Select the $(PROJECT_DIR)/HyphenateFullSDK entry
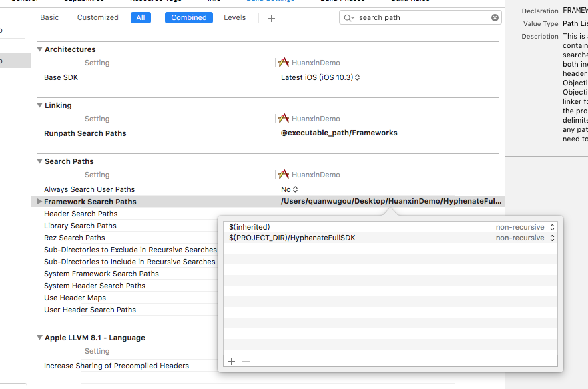 (x=292, y=238)
